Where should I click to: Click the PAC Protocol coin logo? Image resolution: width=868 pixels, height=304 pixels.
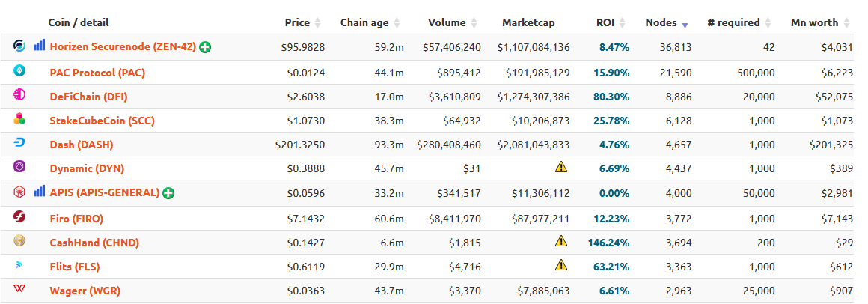(19, 70)
